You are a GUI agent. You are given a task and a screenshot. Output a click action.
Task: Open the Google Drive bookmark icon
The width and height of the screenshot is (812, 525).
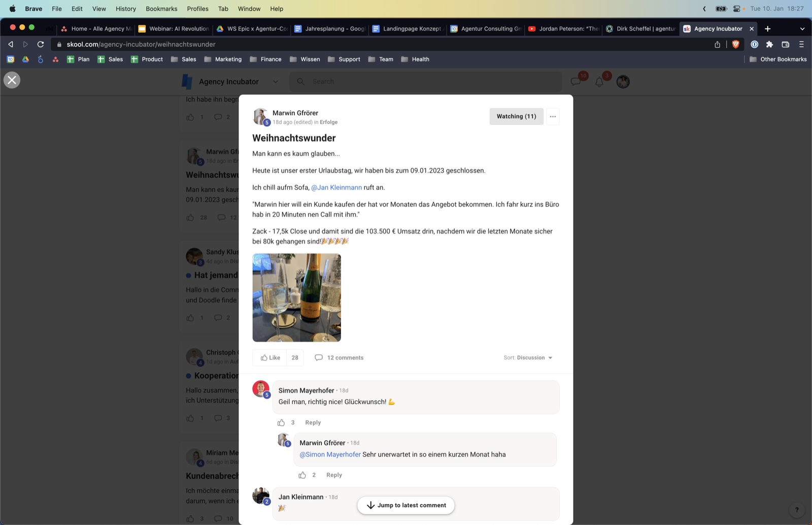coord(25,59)
